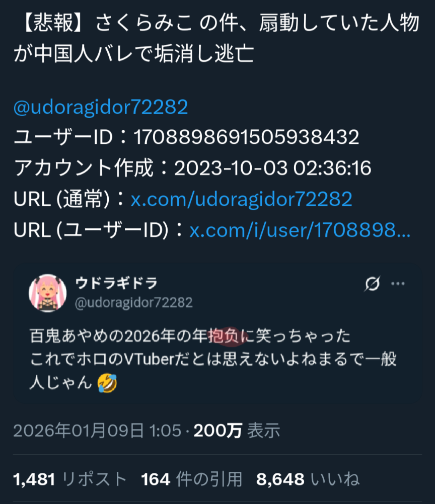Click the red highlighted 抱负 word
Screen dimensions: 435x504
pyautogui.click(x=224, y=336)
